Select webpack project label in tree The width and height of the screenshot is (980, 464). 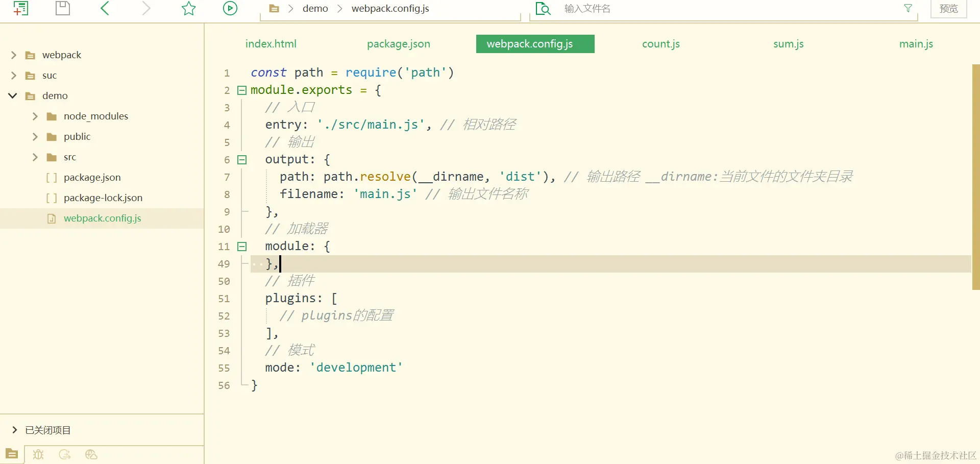click(62, 55)
